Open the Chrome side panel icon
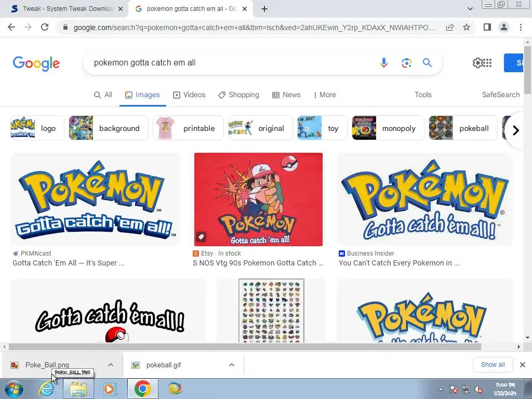532x399 pixels. pos(487,27)
